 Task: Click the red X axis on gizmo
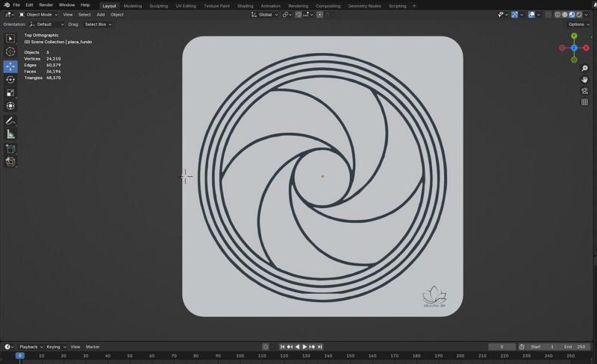(x=586, y=48)
